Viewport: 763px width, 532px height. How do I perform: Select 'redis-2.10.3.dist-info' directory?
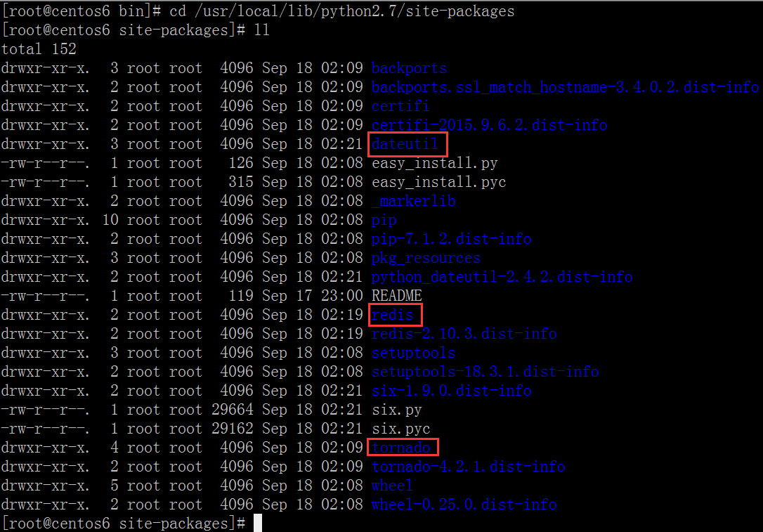[x=464, y=334]
